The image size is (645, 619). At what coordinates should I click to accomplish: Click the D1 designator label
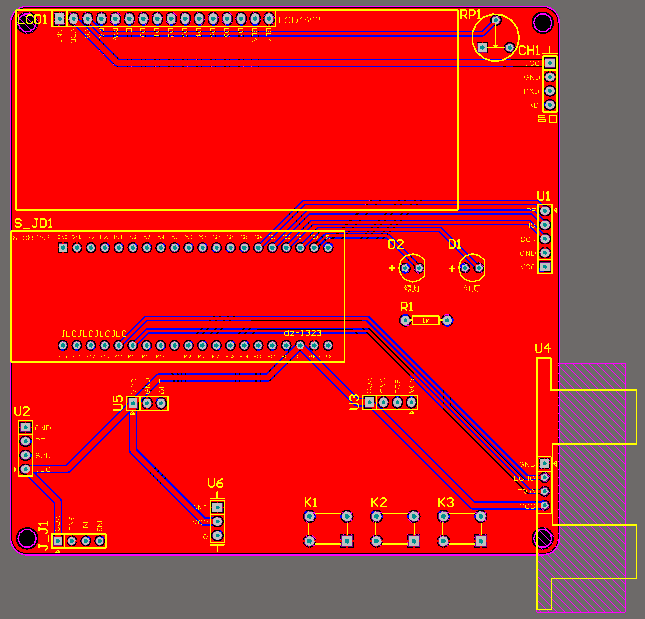pyautogui.click(x=455, y=244)
